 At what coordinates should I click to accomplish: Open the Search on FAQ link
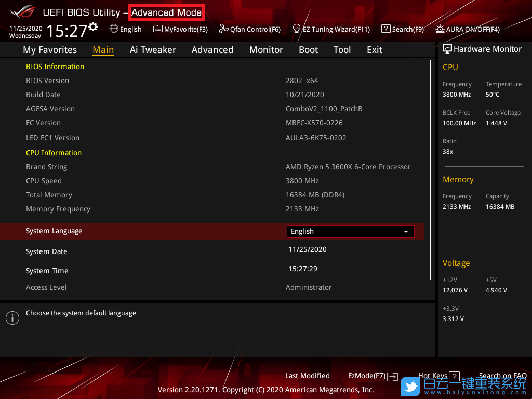click(502, 376)
